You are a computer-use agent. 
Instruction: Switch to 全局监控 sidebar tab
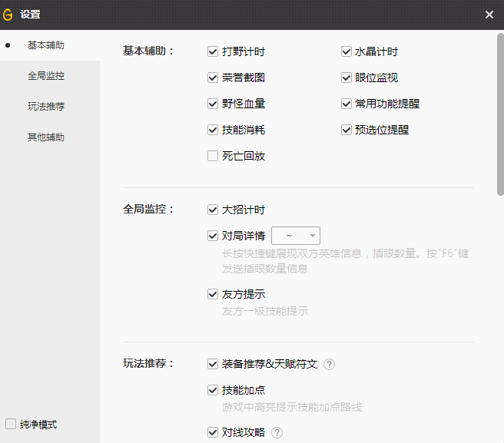tap(46, 76)
